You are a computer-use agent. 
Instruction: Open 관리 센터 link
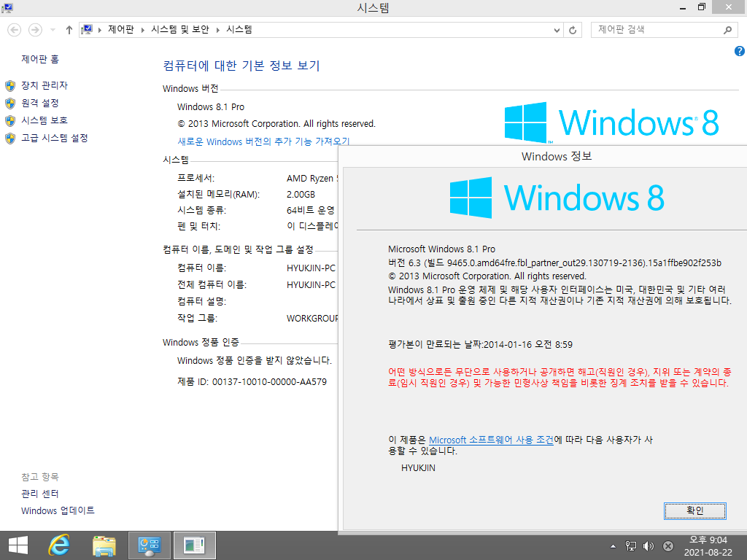click(x=40, y=494)
